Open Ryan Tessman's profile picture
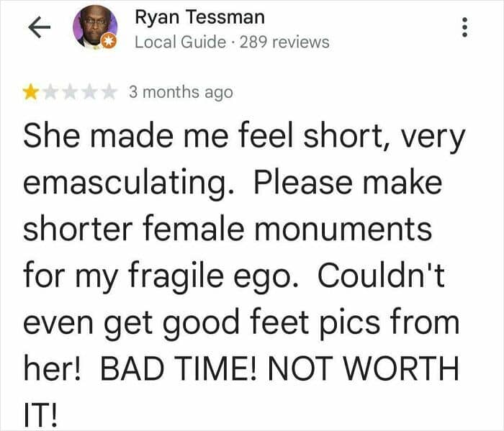The height and width of the screenshot is (431, 504). coord(94,27)
